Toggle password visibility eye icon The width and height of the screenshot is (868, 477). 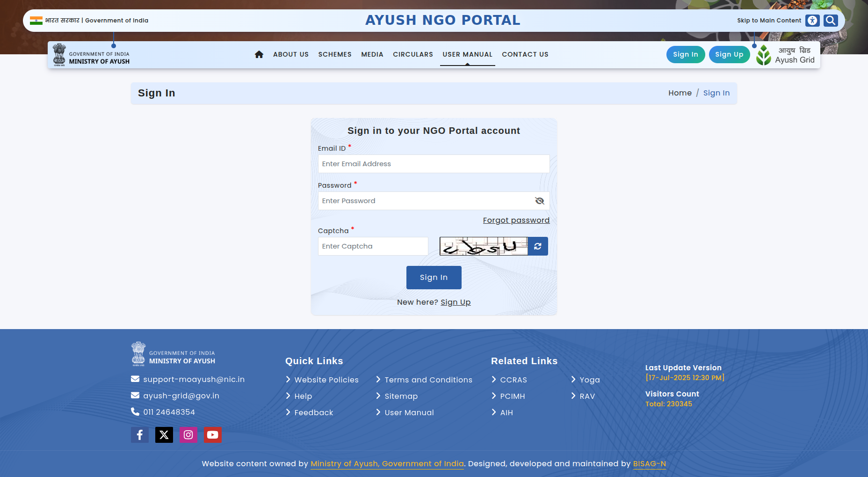tap(540, 201)
